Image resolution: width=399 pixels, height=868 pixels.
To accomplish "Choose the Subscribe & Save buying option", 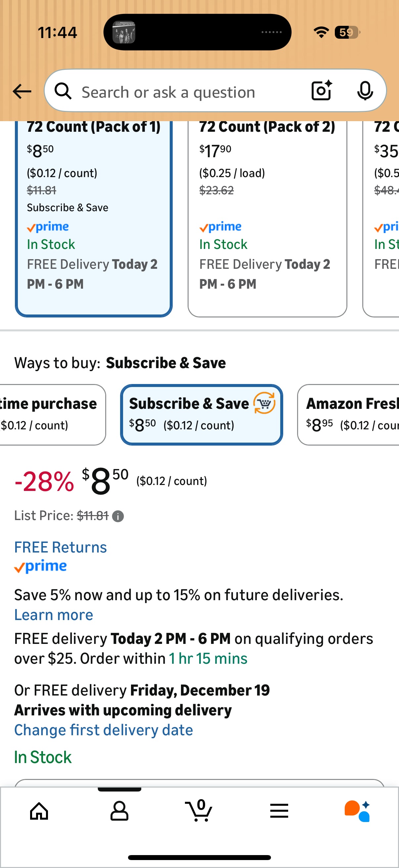I will [201, 414].
